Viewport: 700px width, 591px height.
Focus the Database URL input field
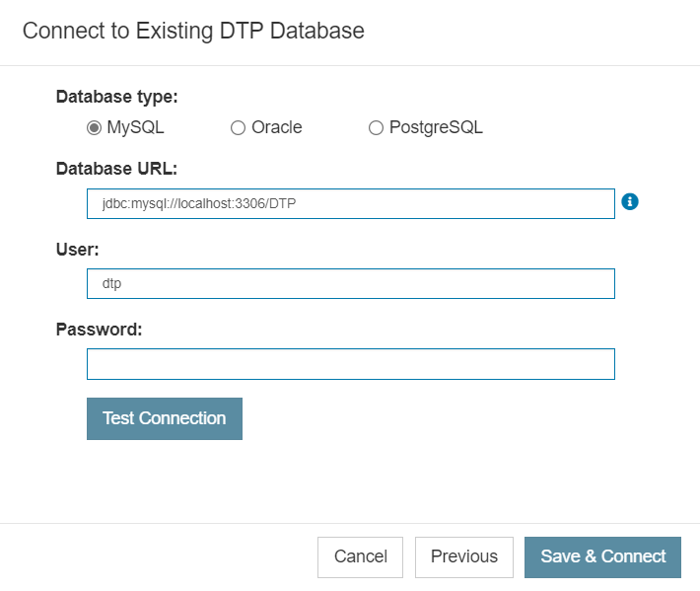351,203
